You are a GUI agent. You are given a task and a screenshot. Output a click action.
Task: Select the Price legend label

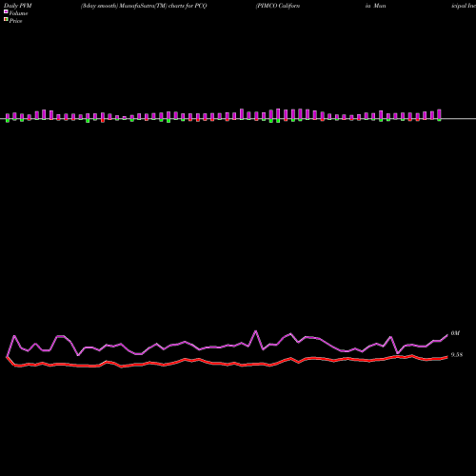[x=15, y=21]
